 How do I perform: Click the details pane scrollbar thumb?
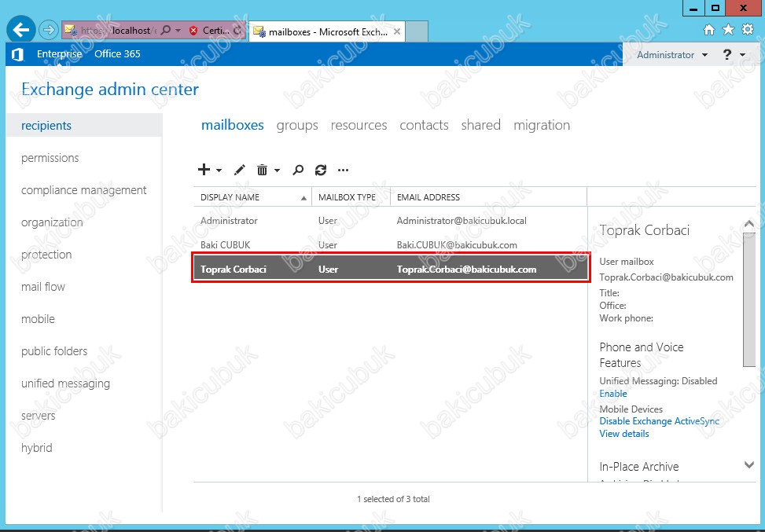tap(749, 299)
